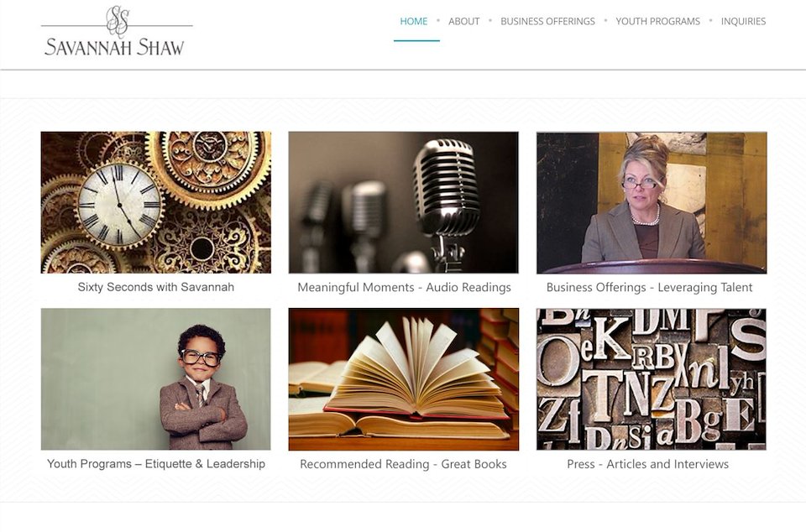Open the vintage microphones image

[404, 202]
